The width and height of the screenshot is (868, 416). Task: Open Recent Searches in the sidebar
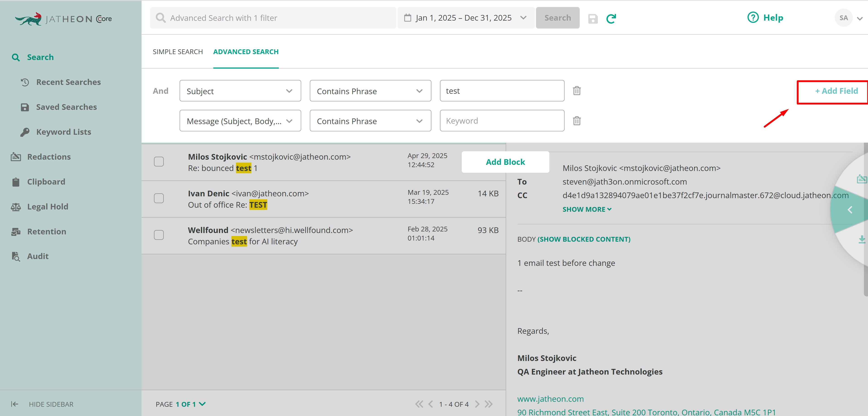[68, 82]
